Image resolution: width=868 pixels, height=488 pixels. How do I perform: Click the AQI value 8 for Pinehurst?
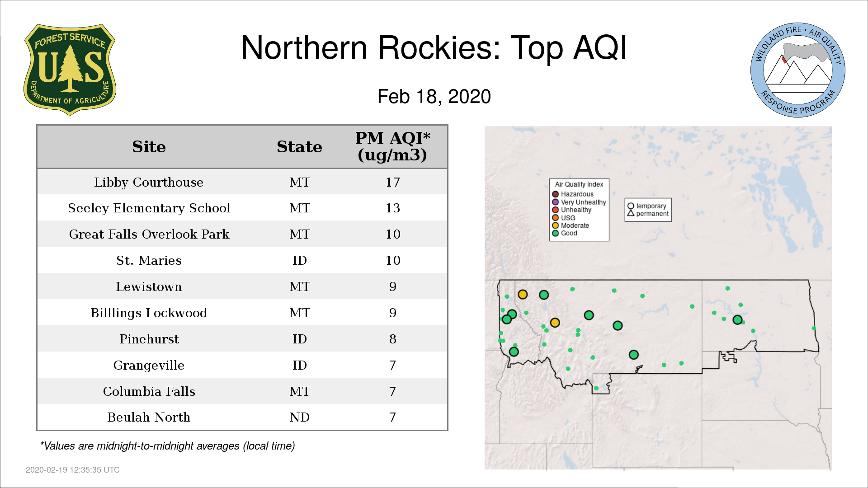coord(392,339)
